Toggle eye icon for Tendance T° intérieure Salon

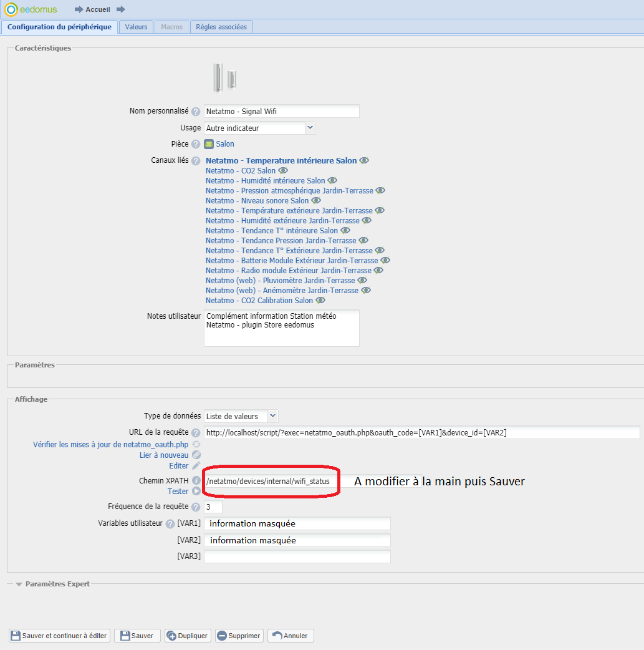pos(345,230)
